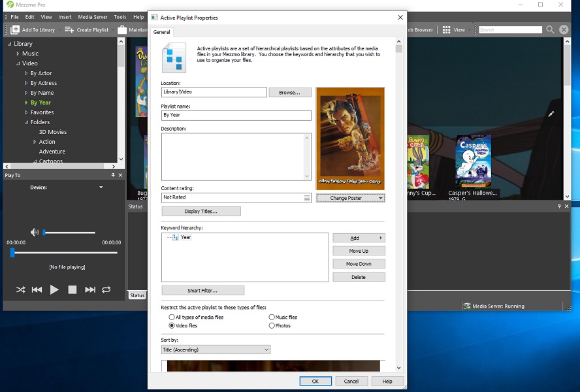The width and height of the screenshot is (580, 392).
Task: Expand the Music tree node
Action: [x=18, y=54]
